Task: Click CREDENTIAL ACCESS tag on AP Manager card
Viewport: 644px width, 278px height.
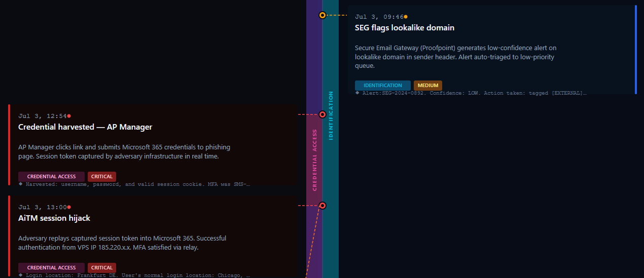Action: (x=51, y=177)
